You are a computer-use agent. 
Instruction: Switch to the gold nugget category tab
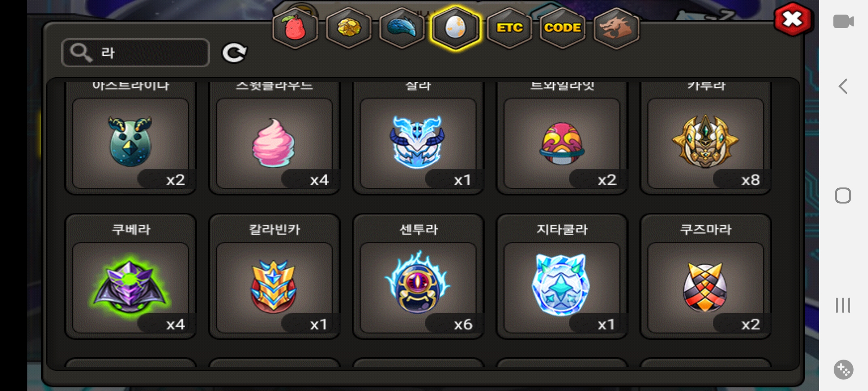(349, 28)
